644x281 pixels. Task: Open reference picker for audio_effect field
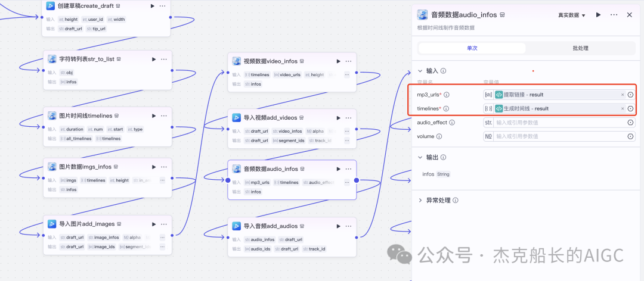coord(630,122)
